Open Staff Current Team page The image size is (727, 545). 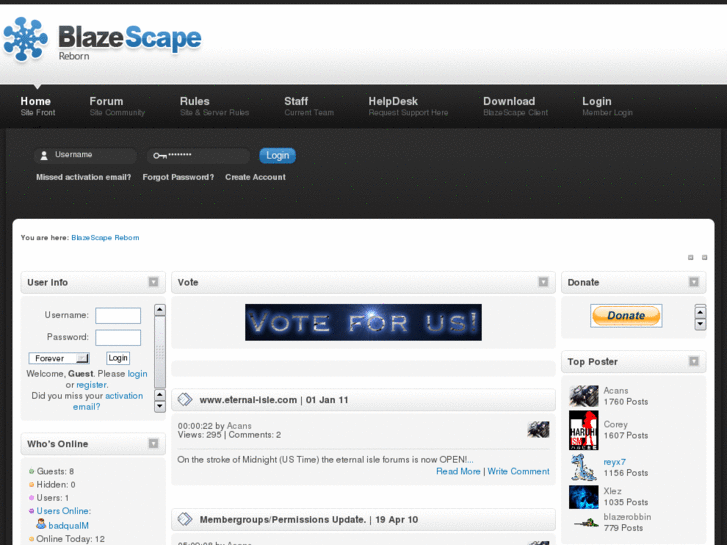tap(309, 106)
